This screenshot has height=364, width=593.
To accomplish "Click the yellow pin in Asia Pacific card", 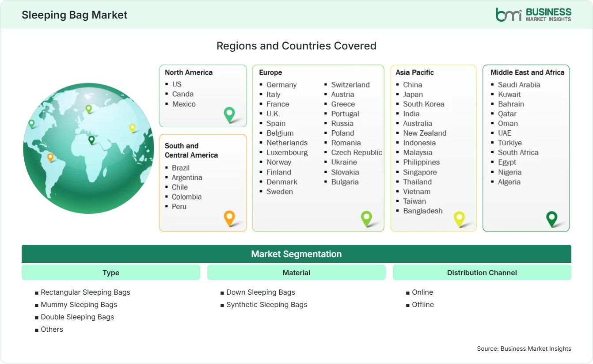I will point(460,219).
